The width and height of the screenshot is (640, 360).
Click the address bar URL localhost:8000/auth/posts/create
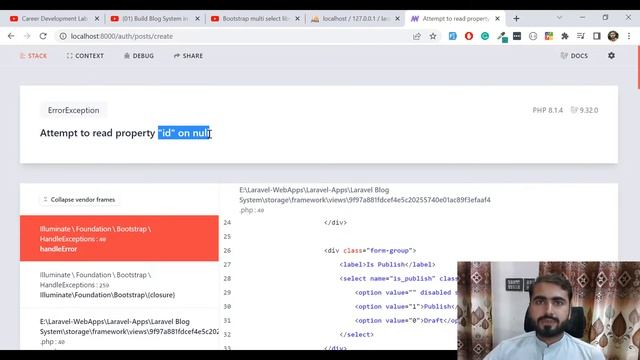[x=122, y=36]
